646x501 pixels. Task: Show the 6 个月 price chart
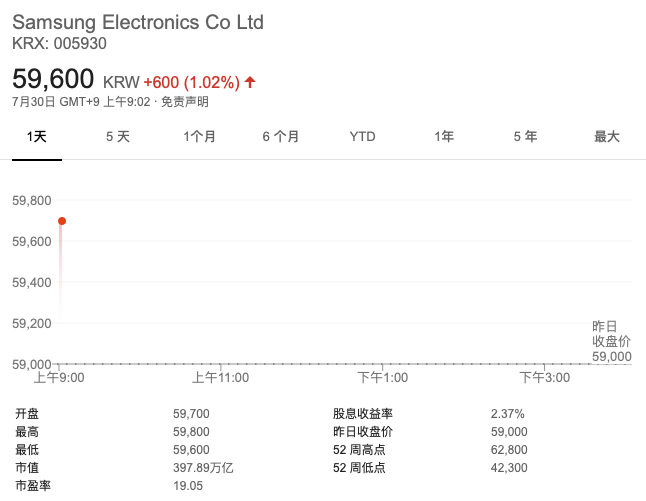[281, 136]
